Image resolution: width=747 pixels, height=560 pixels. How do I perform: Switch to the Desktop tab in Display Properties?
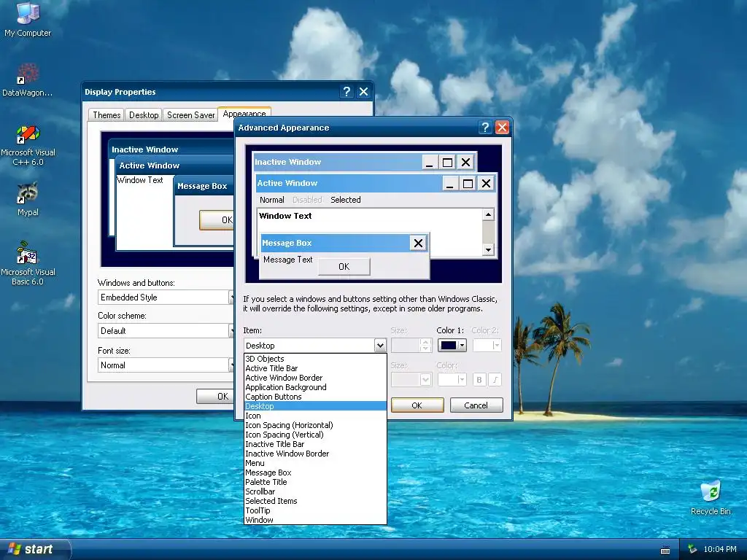coord(144,114)
